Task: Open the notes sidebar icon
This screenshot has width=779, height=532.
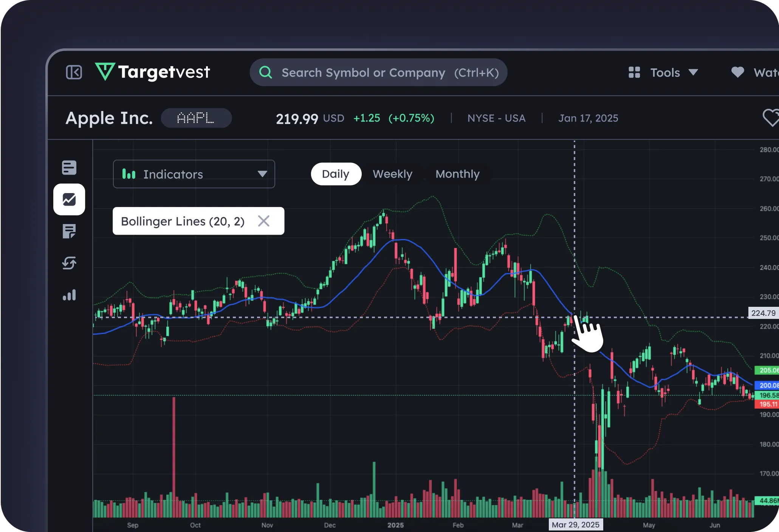Action: tap(69, 231)
